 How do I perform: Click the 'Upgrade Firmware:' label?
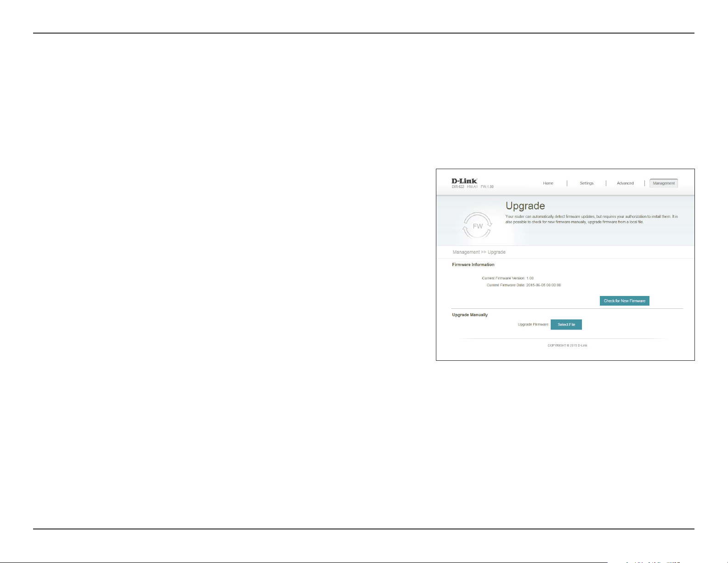[x=533, y=324]
